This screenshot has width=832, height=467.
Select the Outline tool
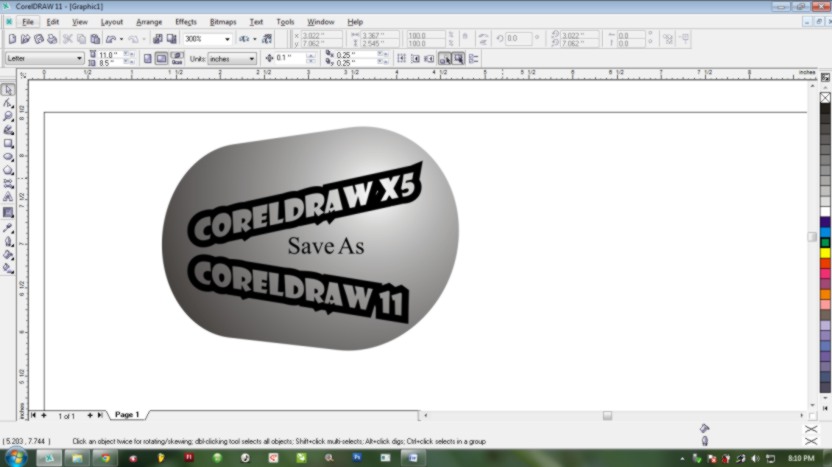(8, 241)
